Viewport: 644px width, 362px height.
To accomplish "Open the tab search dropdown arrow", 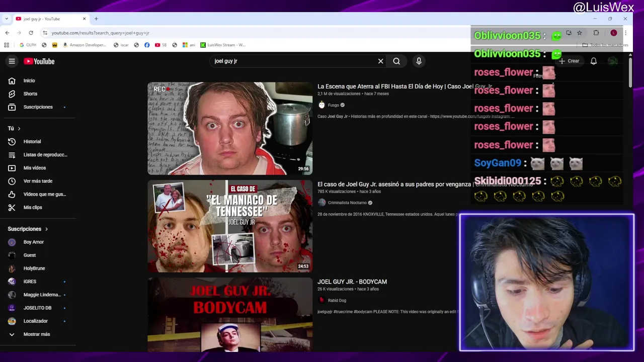I will 7,19.
